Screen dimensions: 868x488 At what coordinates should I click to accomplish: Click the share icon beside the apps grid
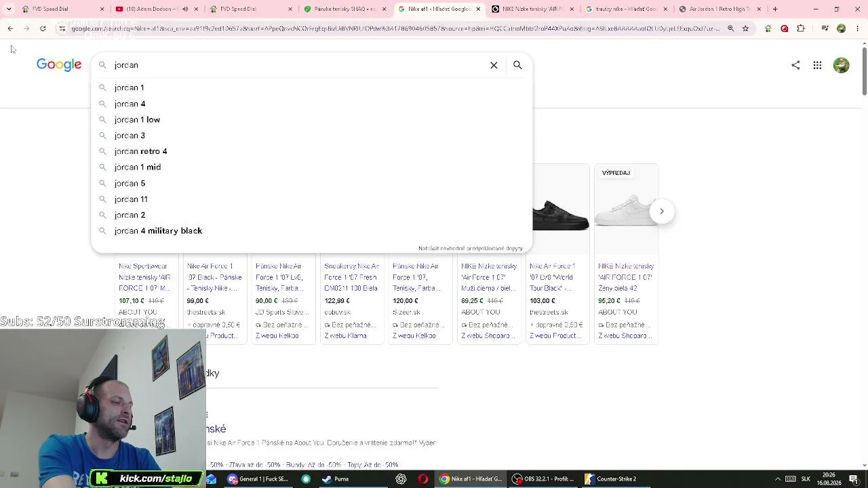point(795,65)
